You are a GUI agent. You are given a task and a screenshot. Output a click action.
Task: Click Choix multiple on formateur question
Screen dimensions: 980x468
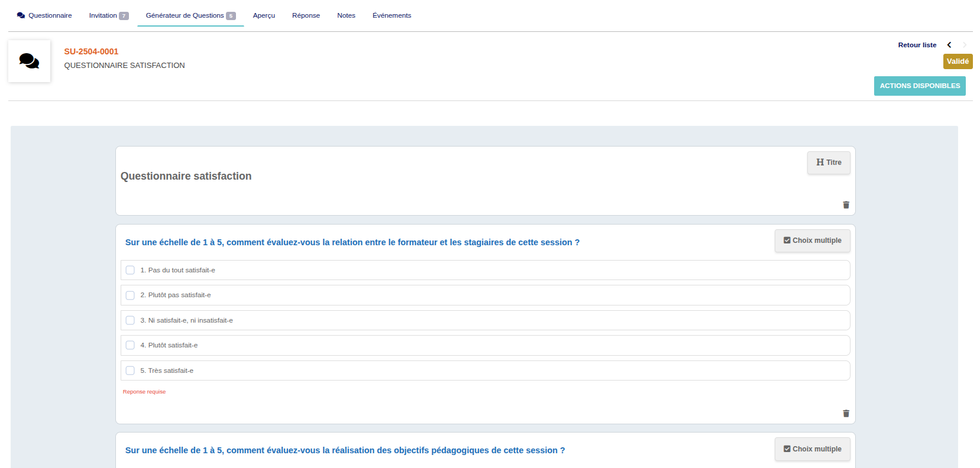[812, 240]
